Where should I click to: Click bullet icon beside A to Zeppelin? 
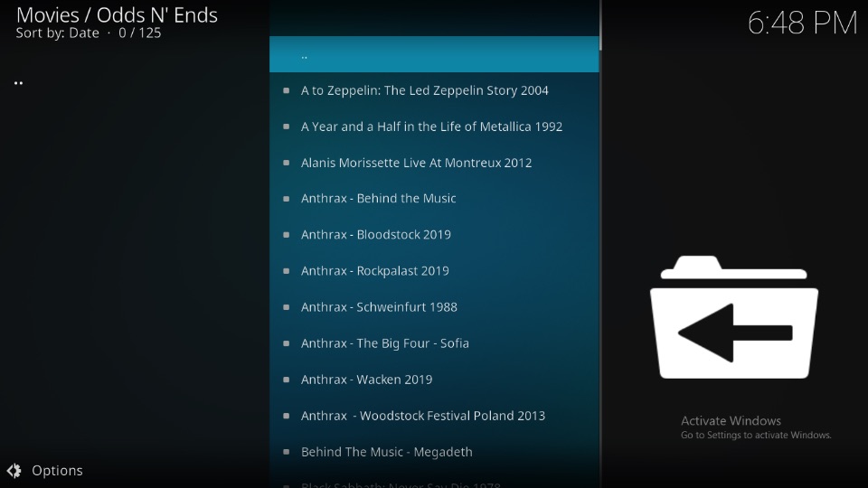click(x=287, y=90)
